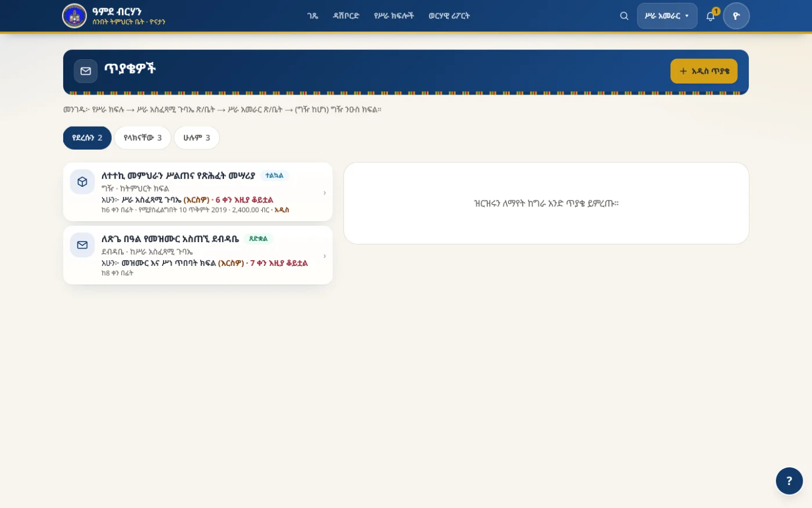Go to the ገጹ menu item
The image size is (812, 508).
coord(313,16)
